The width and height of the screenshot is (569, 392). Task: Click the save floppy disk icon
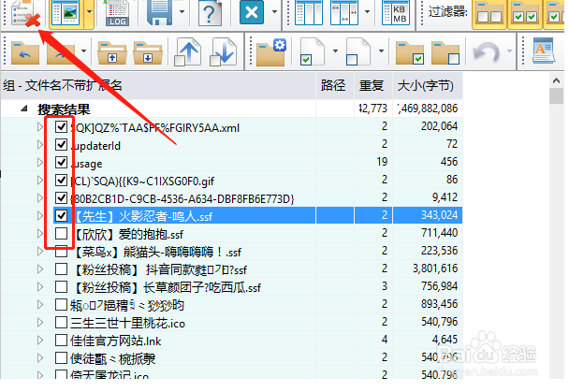coord(160,13)
